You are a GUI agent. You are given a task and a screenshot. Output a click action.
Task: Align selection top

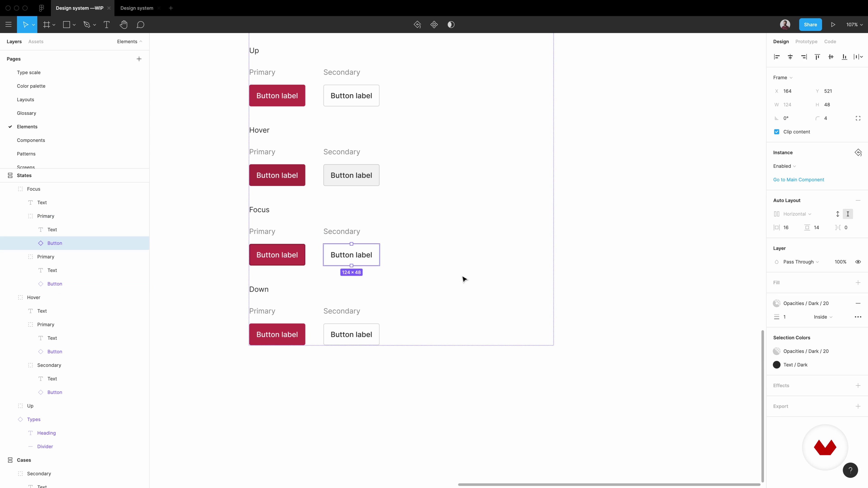(x=817, y=57)
